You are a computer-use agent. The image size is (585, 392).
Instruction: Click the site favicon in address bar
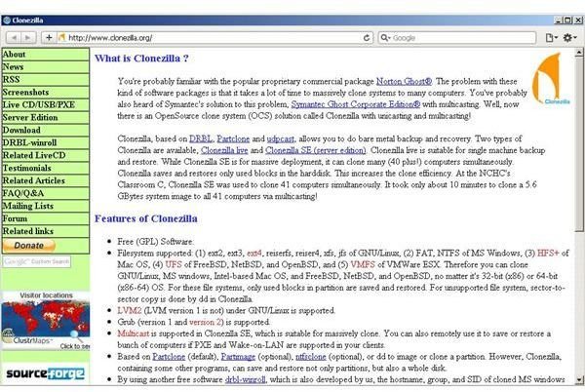tap(61, 38)
